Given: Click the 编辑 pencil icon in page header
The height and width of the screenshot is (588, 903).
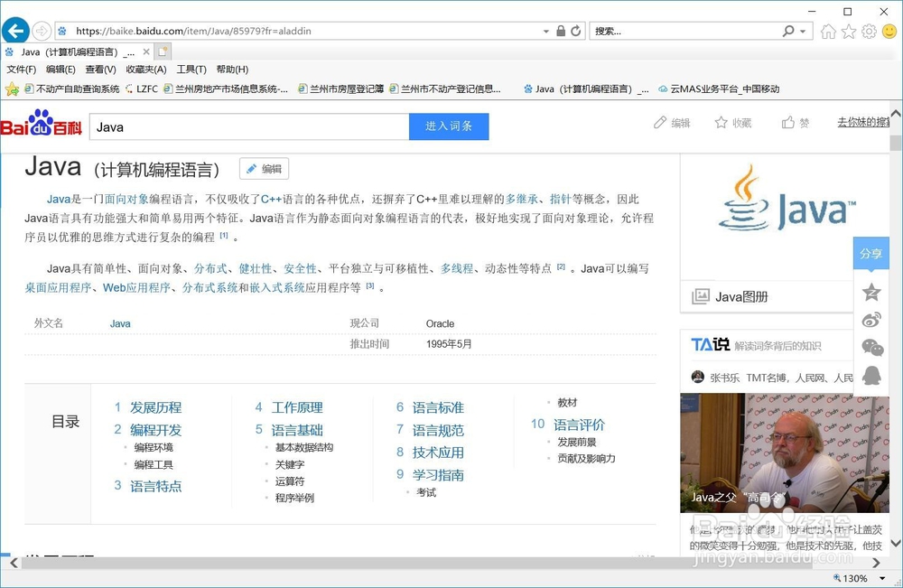Looking at the screenshot, I should tap(660, 122).
